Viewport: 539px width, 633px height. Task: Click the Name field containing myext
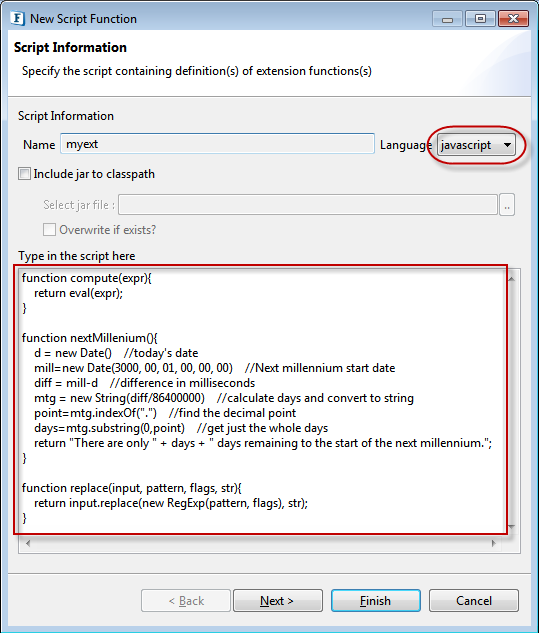click(x=217, y=144)
